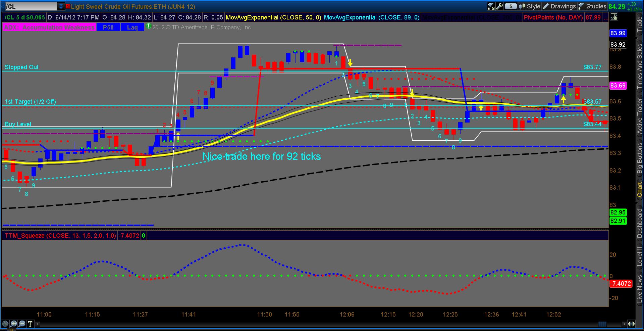
Task: Select the first MovAvgExponential (CLOSE, 50, 0) label
Action: 273,17
